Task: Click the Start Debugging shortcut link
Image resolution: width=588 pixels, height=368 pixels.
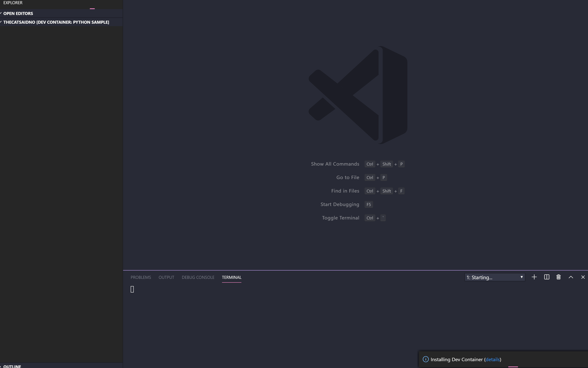Action: click(x=340, y=204)
